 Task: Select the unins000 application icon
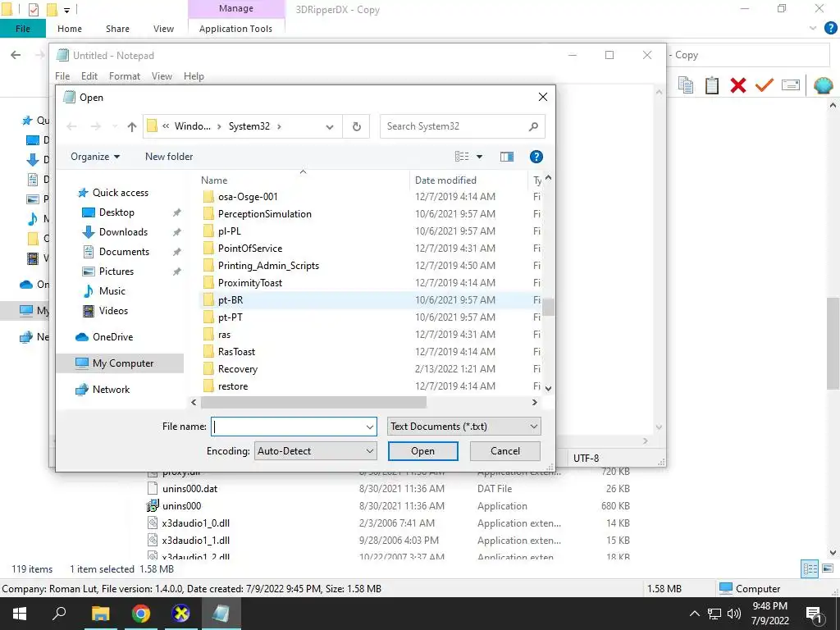[x=153, y=505]
